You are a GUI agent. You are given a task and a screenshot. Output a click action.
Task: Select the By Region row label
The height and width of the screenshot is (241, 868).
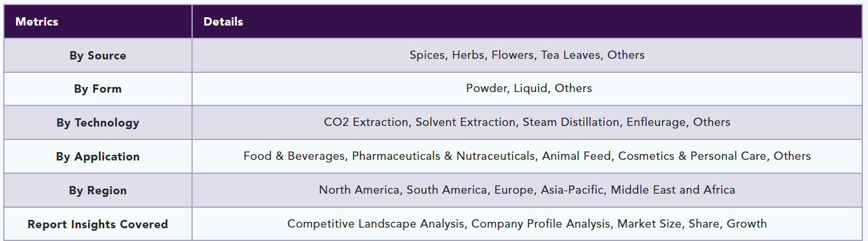click(x=98, y=190)
